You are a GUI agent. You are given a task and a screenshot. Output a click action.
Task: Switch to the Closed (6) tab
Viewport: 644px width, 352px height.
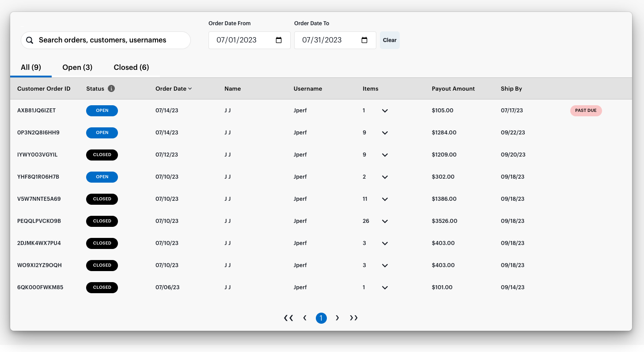point(131,67)
